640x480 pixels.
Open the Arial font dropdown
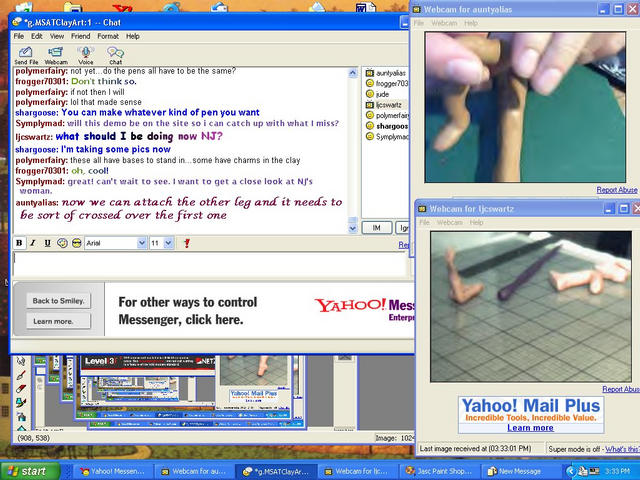coord(142,243)
